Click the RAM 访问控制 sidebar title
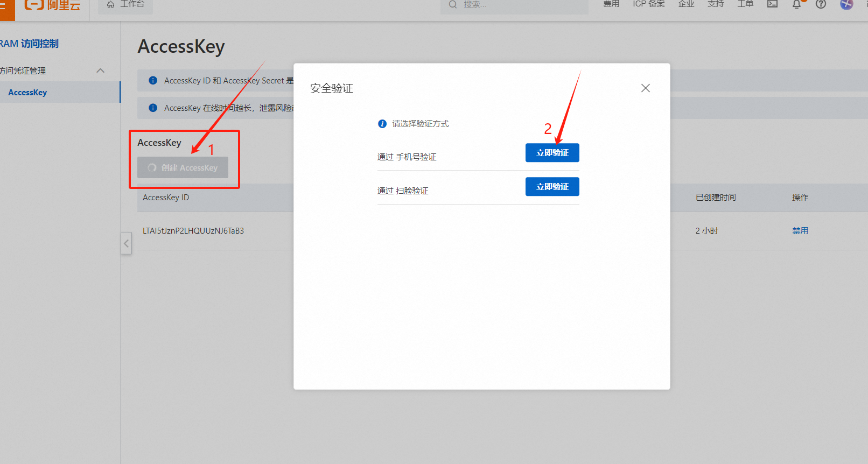The width and height of the screenshot is (868, 464). 29,44
